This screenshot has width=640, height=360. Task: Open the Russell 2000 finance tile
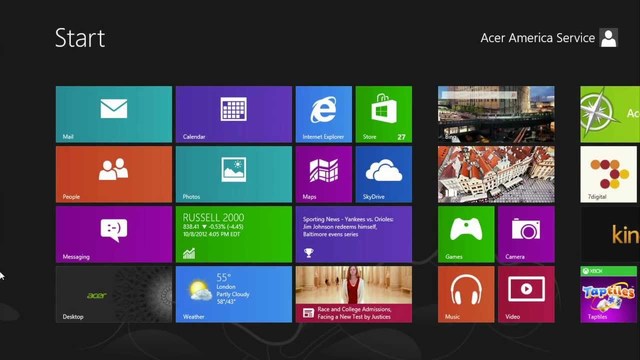coord(234,234)
